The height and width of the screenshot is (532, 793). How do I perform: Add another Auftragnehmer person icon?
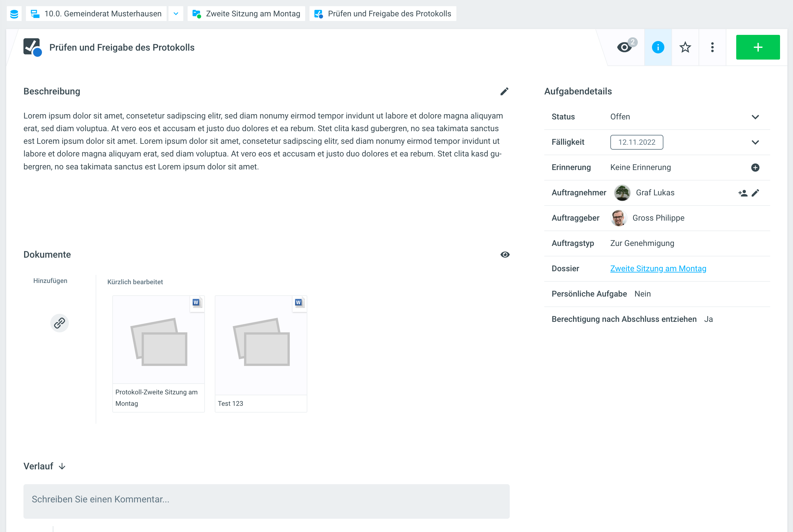click(742, 193)
